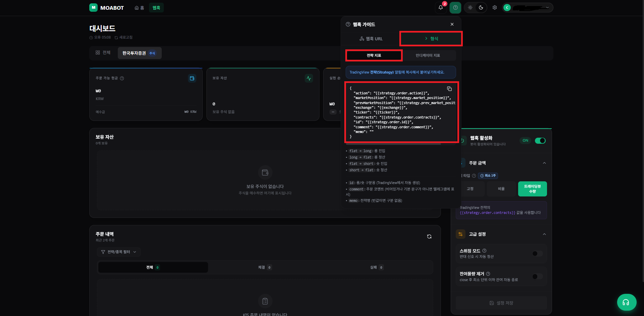
Task: Select the 한국투자증권 account tab
Action: [140, 53]
